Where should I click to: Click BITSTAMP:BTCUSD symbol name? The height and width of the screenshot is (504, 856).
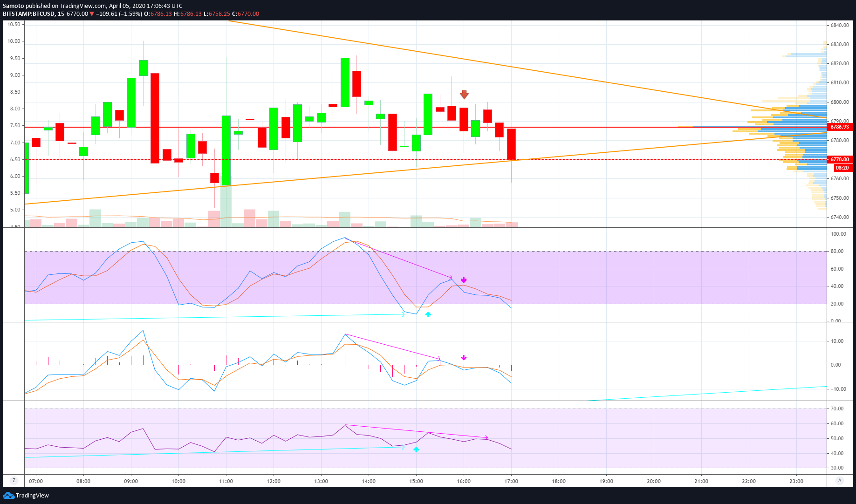(x=29, y=14)
